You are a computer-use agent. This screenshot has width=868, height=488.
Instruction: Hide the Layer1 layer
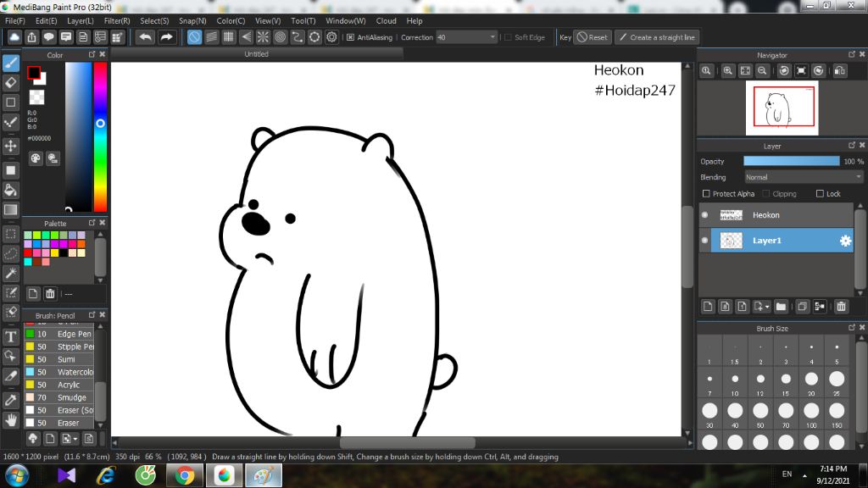click(x=704, y=241)
